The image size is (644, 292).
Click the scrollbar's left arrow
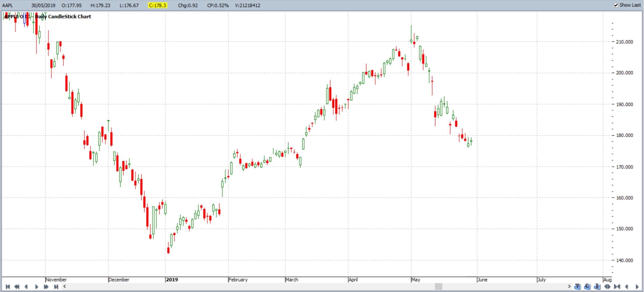(x=65, y=286)
